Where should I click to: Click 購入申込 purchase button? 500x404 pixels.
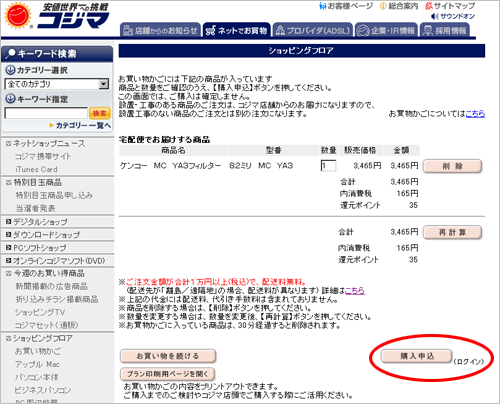point(417,356)
